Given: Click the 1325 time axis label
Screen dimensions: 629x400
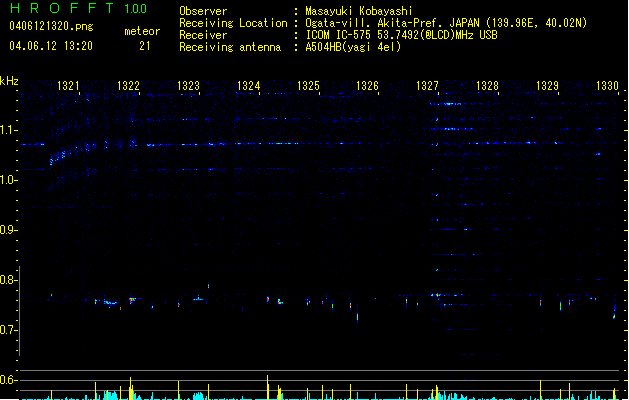Looking at the screenshot, I should [x=308, y=86].
